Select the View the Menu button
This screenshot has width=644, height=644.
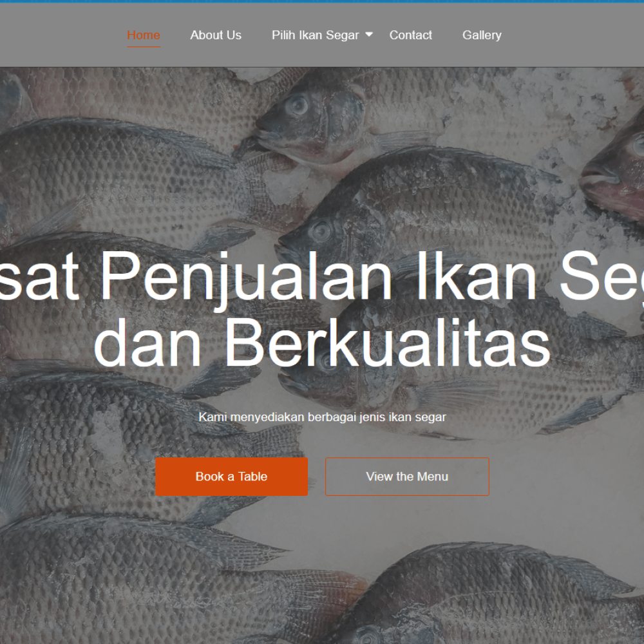tap(407, 477)
